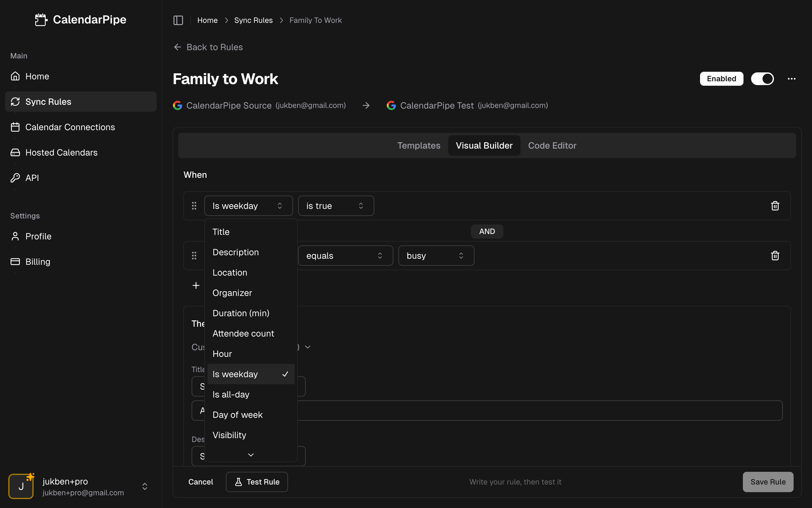
Task: Select Title from field list
Action: coord(251,232)
